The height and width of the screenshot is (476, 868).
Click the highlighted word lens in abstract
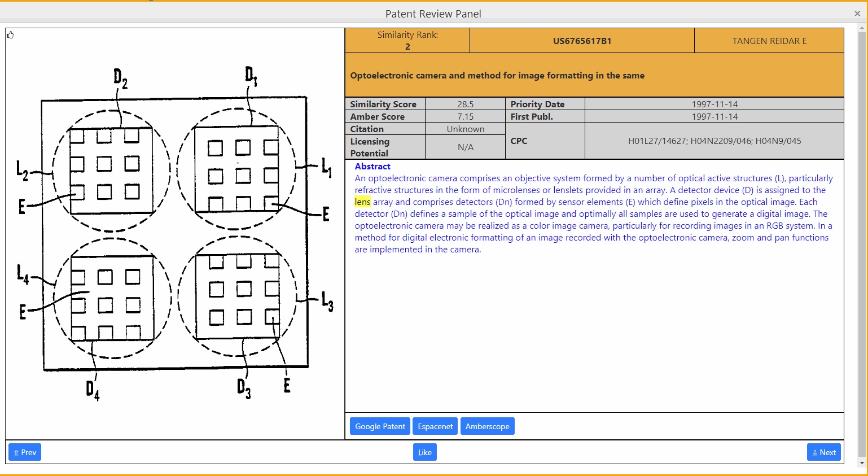click(x=362, y=202)
